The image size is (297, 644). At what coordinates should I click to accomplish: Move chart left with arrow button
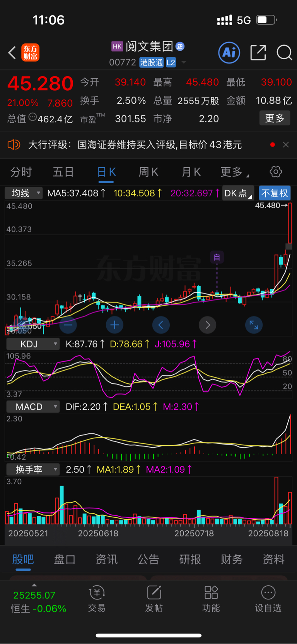161,325
